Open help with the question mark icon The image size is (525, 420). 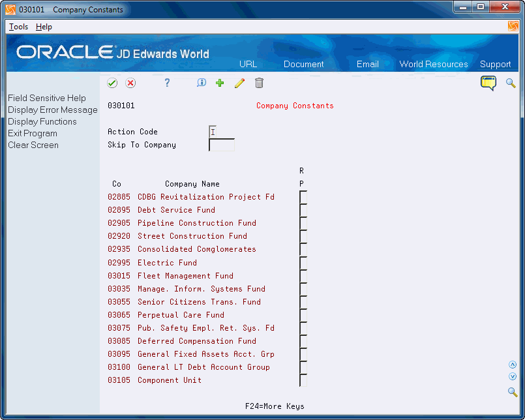click(x=167, y=83)
